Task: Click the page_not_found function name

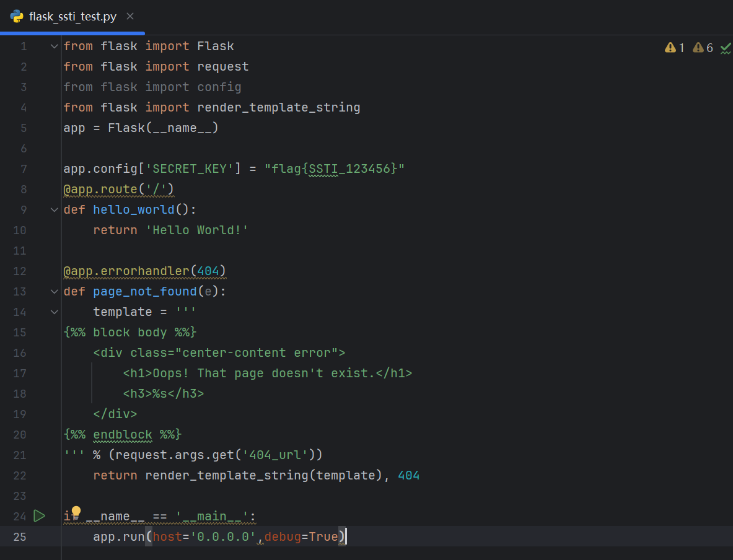Action: pos(145,292)
